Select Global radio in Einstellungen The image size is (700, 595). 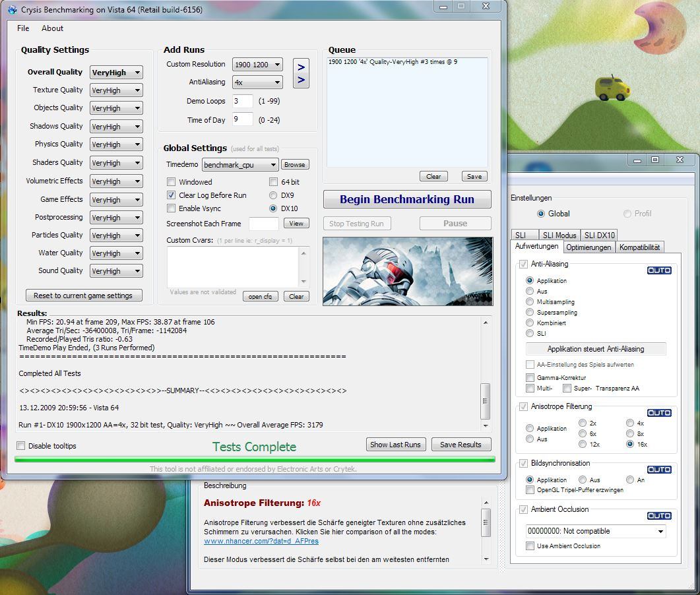click(x=541, y=213)
